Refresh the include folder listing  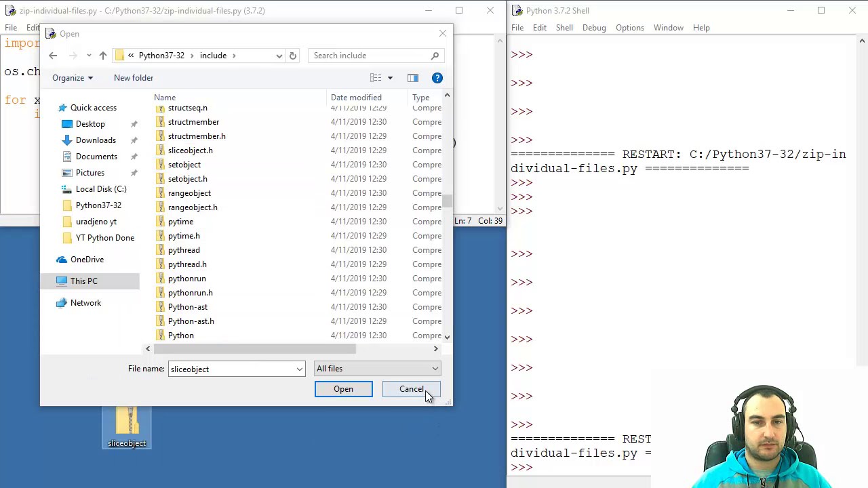pyautogui.click(x=293, y=56)
